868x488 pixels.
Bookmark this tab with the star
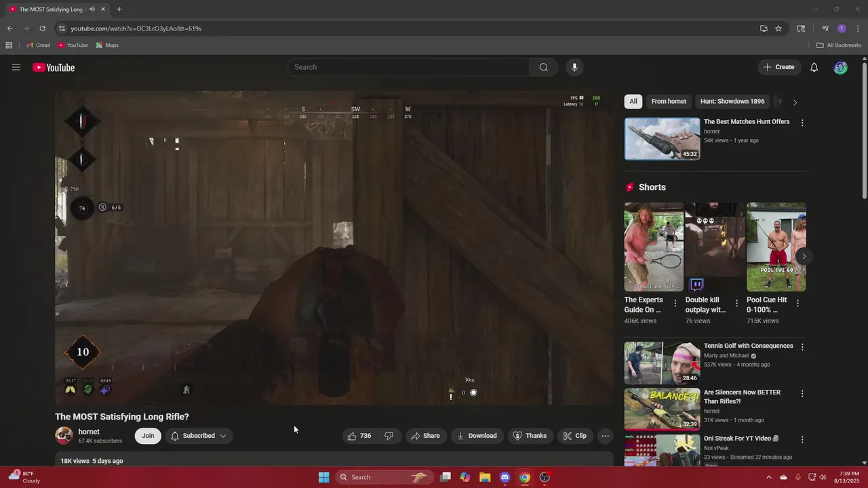pyautogui.click(x=778, y=28)
